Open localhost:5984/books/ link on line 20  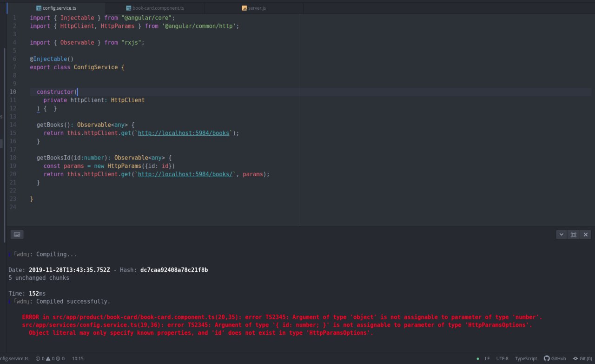pos(185,174)
